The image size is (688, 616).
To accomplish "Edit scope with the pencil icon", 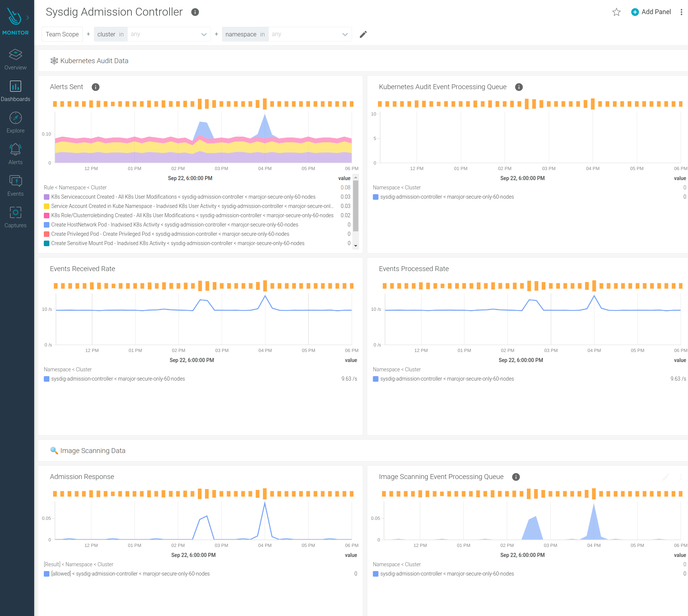I will (363, 35).
